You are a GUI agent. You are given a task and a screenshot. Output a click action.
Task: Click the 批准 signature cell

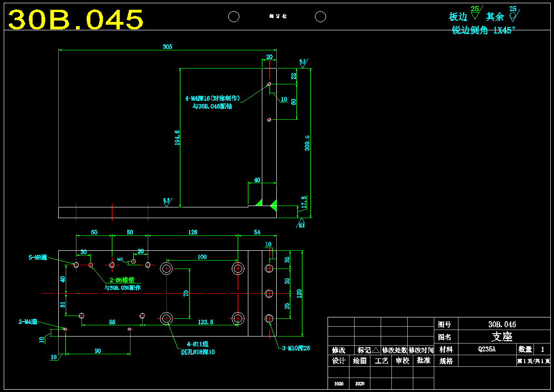tap(423, 361)
